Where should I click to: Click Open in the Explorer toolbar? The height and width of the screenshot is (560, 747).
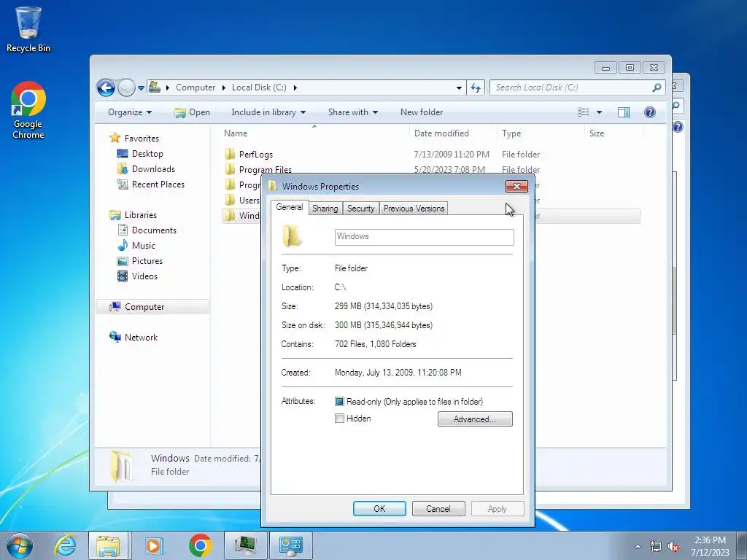pyautogui.click(x=193, y=112)
